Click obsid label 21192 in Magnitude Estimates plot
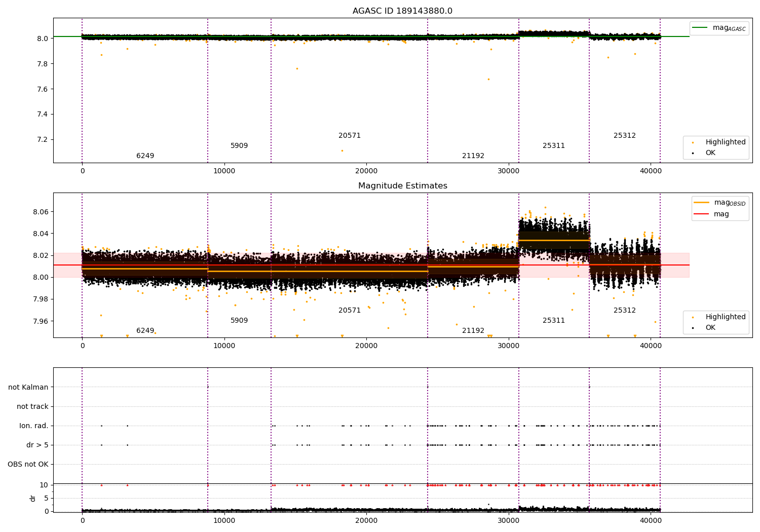Screen dimensions: 760x532 (x=473, y=330)
